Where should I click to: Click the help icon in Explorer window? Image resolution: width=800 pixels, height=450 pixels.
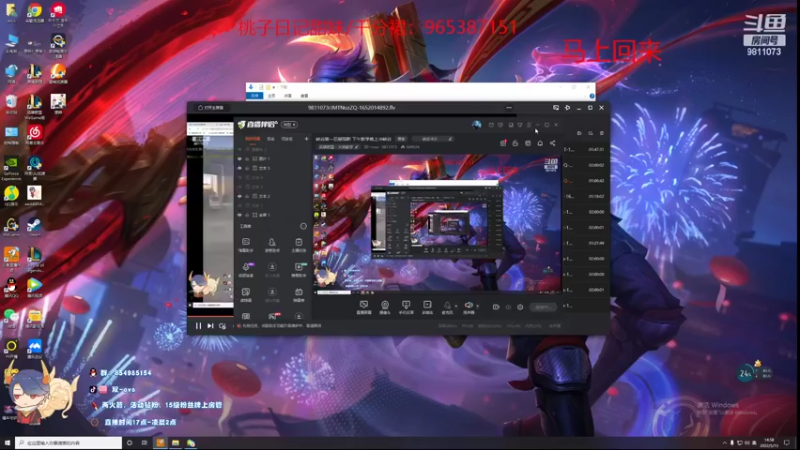click(592, 95)
